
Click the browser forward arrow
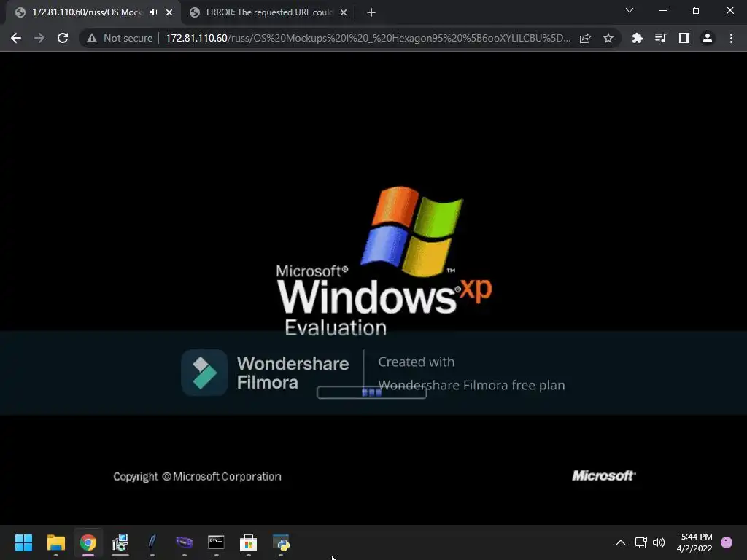pyautogui.click(x=39, y=38)
